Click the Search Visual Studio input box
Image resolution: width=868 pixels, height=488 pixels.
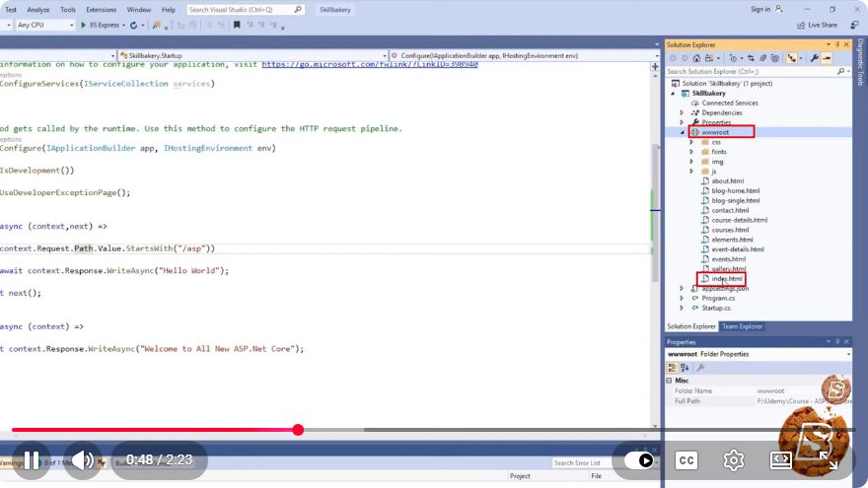click(x=245, y=10)
